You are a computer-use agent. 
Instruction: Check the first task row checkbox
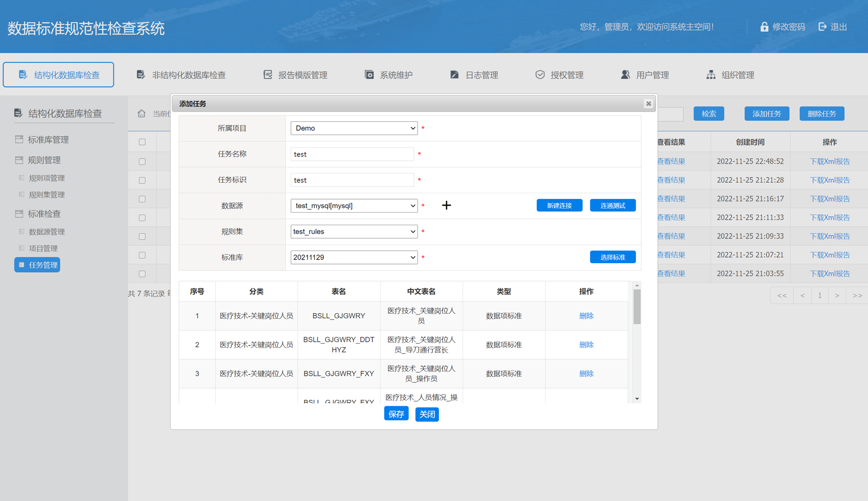(x=142, y=161)
